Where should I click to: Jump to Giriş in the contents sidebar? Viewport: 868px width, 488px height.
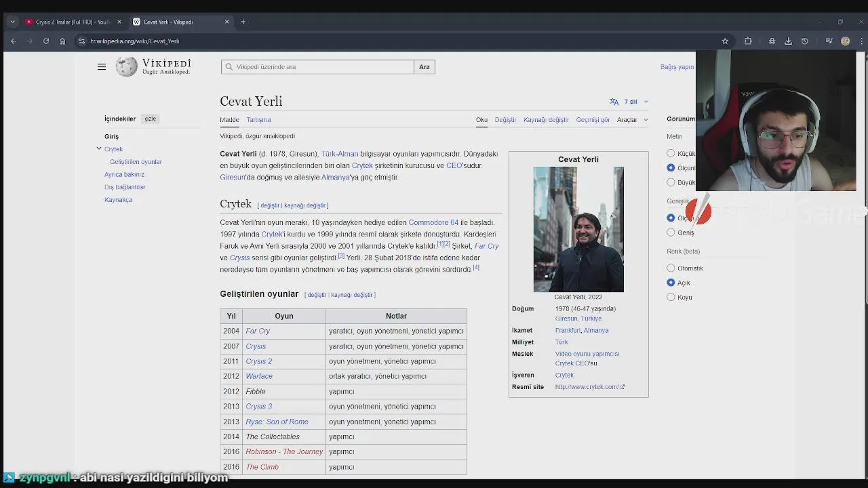pos(111,137)
